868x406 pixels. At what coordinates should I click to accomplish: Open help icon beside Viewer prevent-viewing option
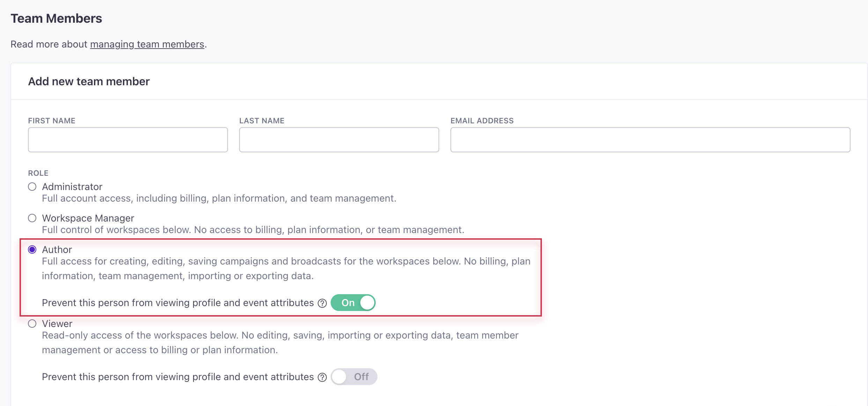pos(322,377)
